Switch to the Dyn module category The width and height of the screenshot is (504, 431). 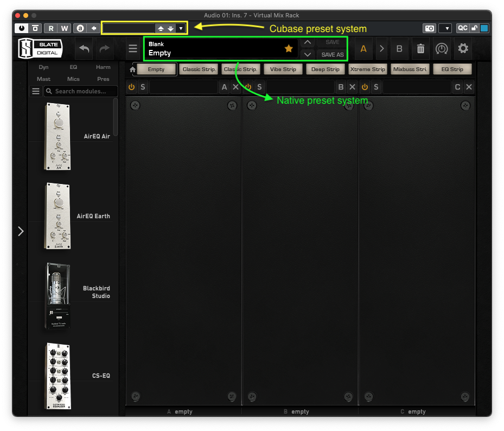(44, 67)
